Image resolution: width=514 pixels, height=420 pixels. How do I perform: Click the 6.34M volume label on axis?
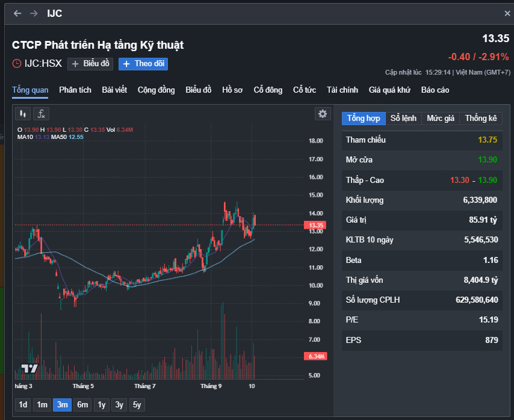click(317, 356)
